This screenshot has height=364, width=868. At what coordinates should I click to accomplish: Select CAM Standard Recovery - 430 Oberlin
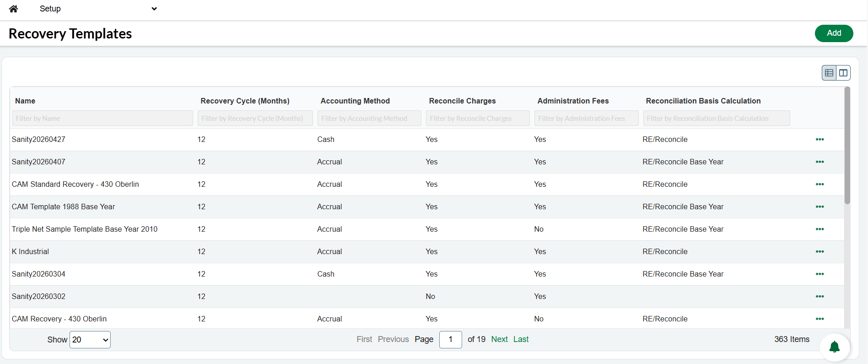pos(75,185)
